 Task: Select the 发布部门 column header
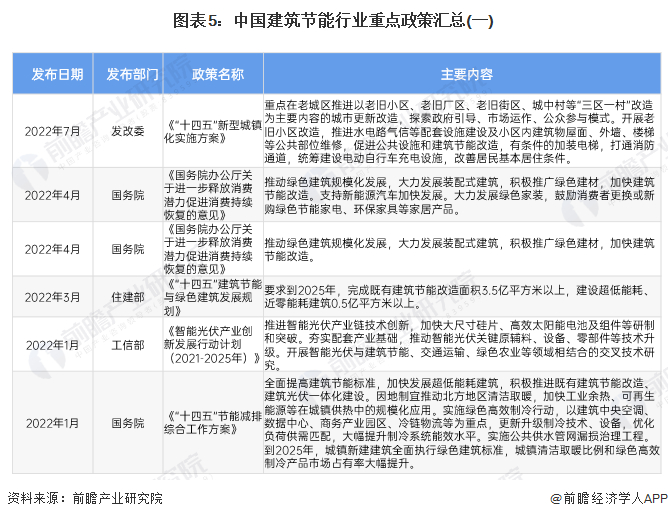[x=132, y=75]
